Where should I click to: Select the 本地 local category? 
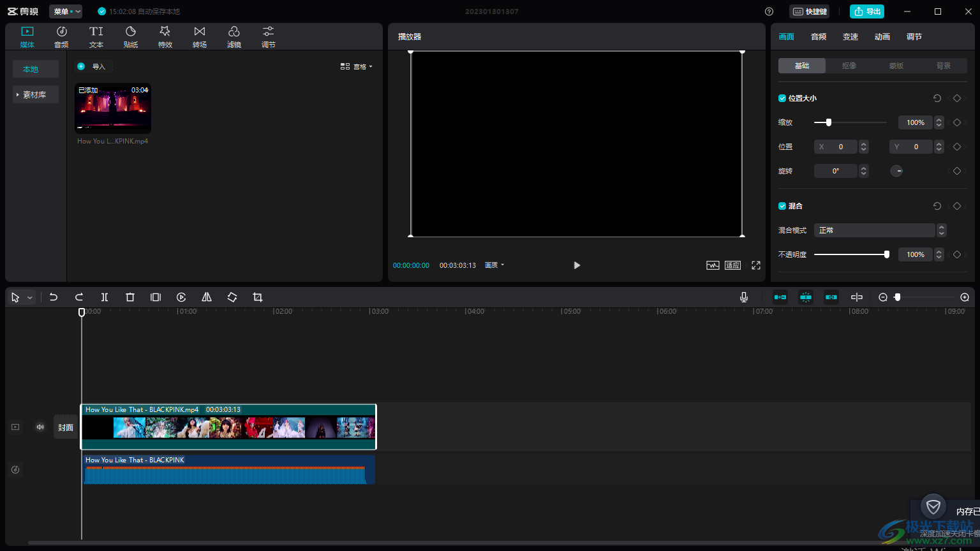tap(36, 69)
